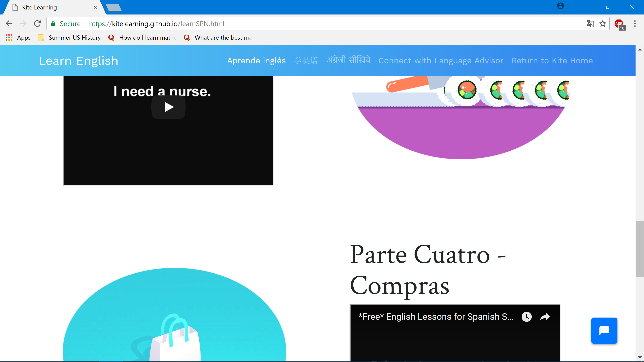This screenshot has height=362, width=644.
Task: Select the Aprende inglés menu item
Action: [256, 61]
